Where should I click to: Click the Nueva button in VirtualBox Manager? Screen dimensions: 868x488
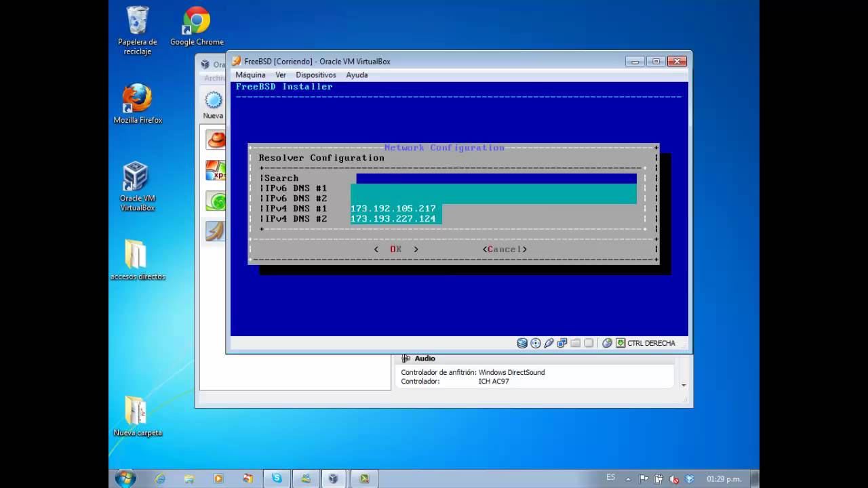(213, 105)
